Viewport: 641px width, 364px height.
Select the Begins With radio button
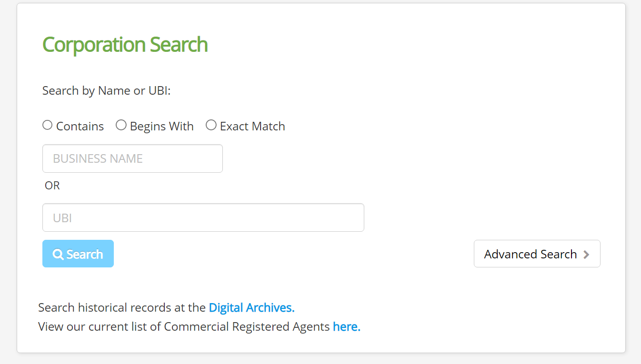[121, 125]
